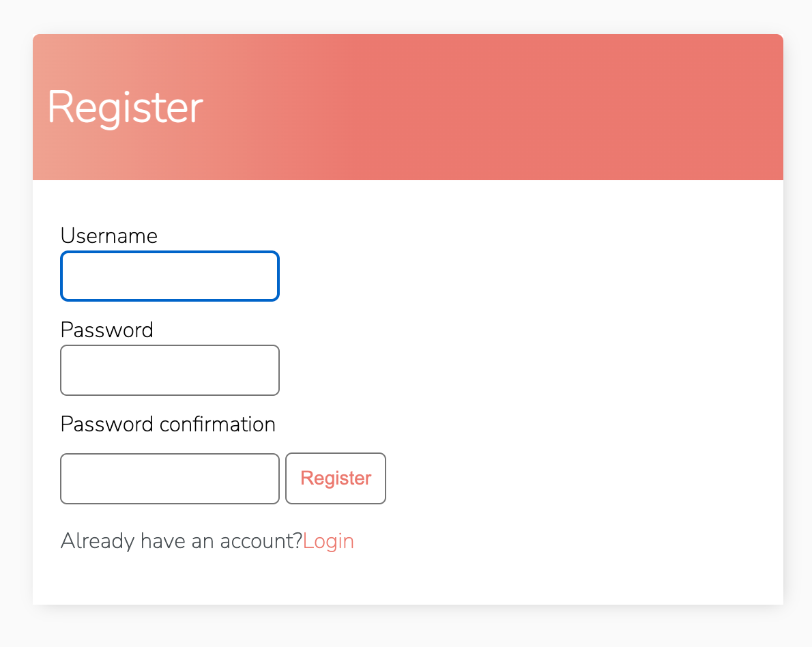Click the Register heading banner
The image size is (812, 647).
(x=125, y=107)
